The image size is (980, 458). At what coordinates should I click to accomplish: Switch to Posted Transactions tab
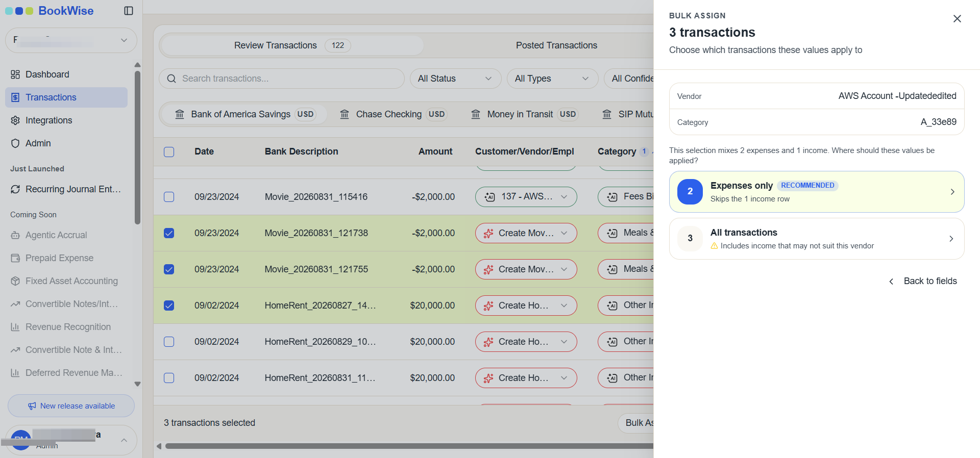556,45
